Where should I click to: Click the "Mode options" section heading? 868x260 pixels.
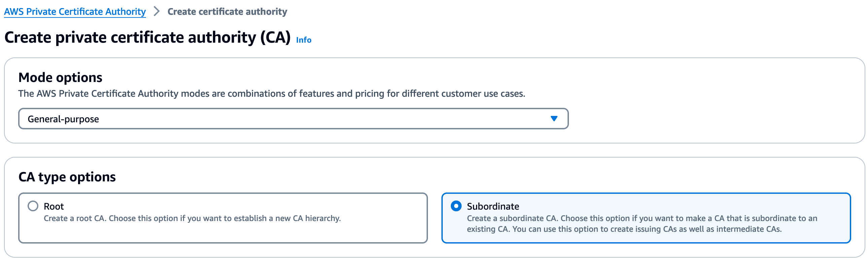coord(60,77)
